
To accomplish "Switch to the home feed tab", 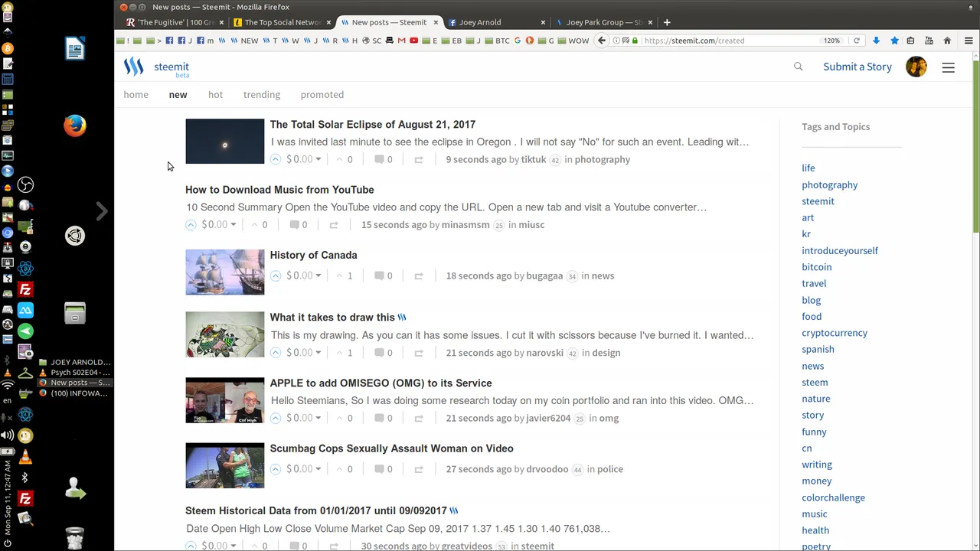I will point(136,95).
